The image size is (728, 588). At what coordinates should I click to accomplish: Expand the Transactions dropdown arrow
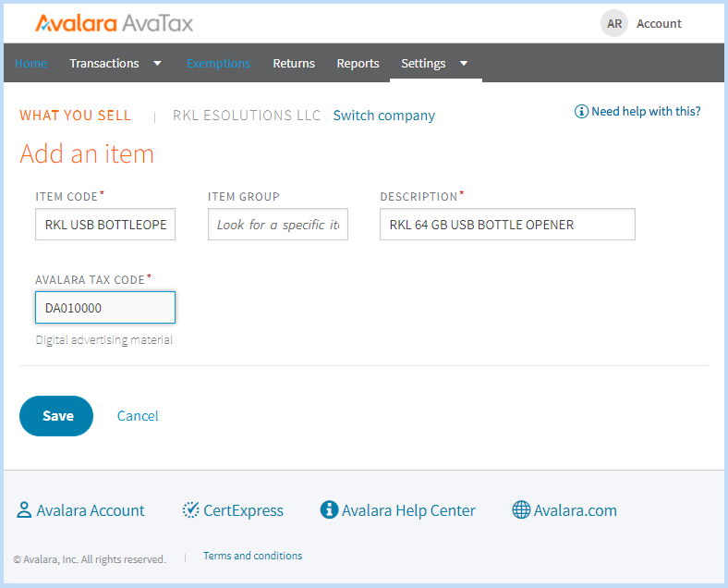157,64
